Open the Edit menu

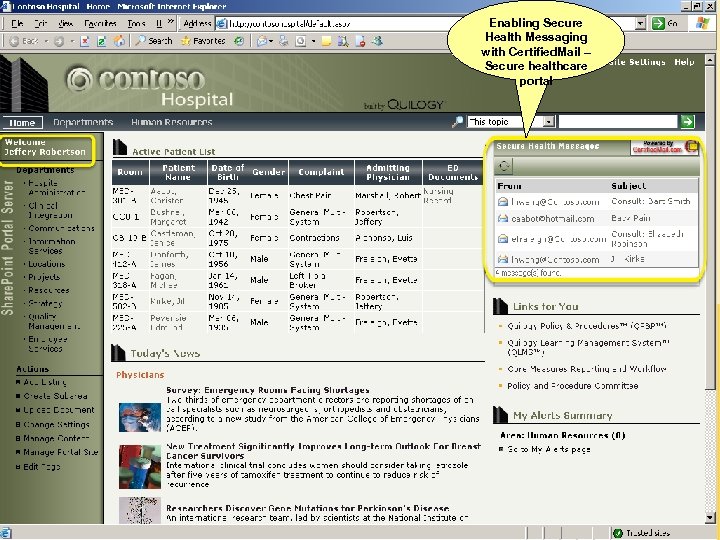pos(40,23)
